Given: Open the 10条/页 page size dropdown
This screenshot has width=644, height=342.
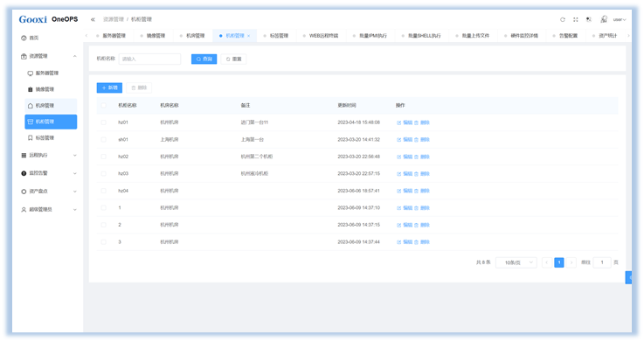Looking at the screenshot, I should tap(516, 262).
